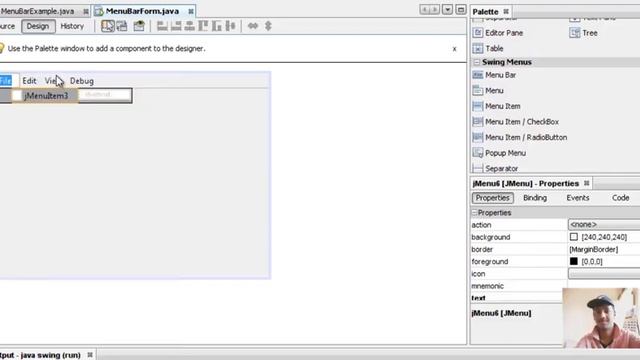Select the action property name
Screen dimensions: 640x360
(482, 225)
